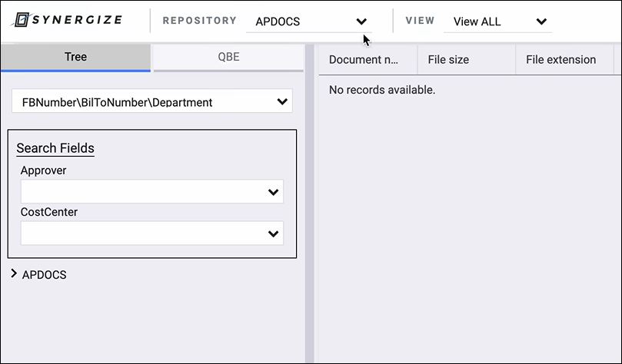Image resolution: width=622 pixels, height=364 pixels.
Task: Click the Synergize logo
Action: [x=68, y=20]
